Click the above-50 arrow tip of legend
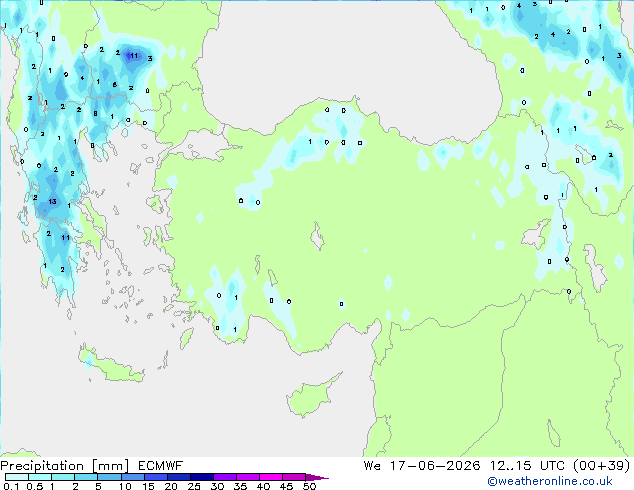This screenshot has width=634, height=490. coord(317,477)
